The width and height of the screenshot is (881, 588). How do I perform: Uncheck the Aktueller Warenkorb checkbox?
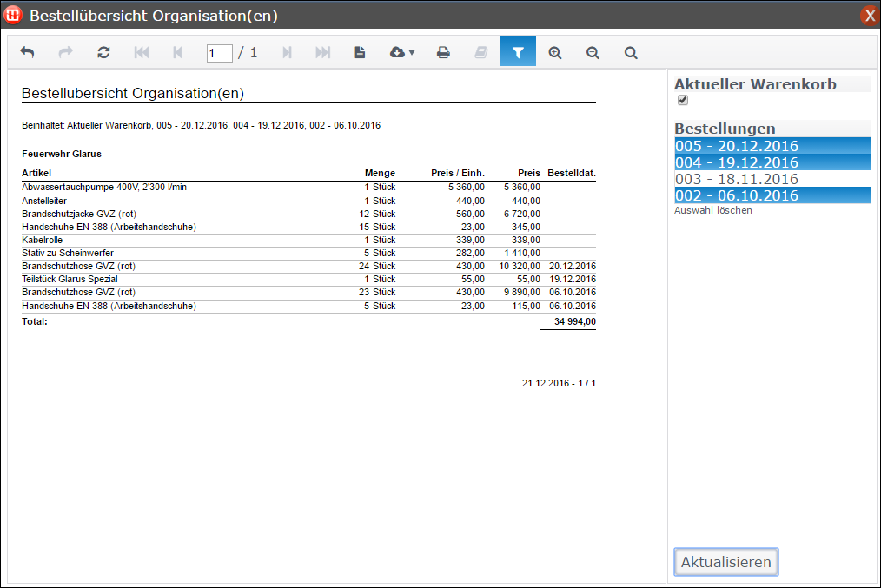point(682,100)
